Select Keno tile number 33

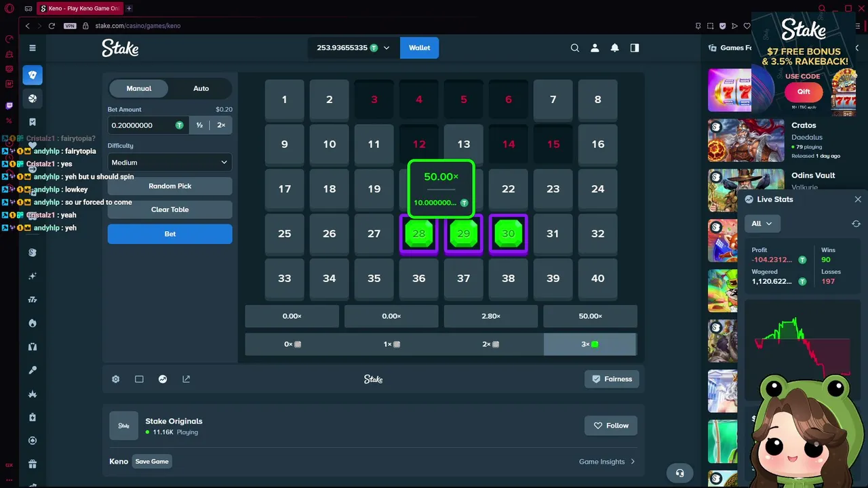284,279
